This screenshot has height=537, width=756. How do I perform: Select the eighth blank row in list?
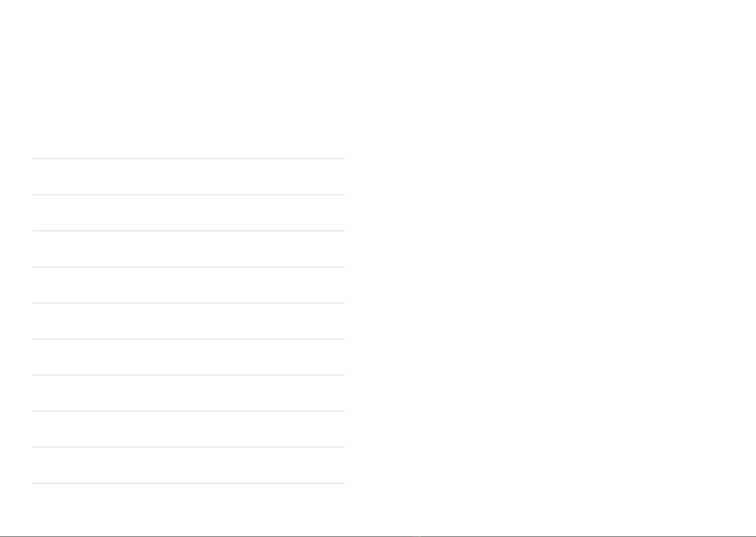tap(188, 429)
